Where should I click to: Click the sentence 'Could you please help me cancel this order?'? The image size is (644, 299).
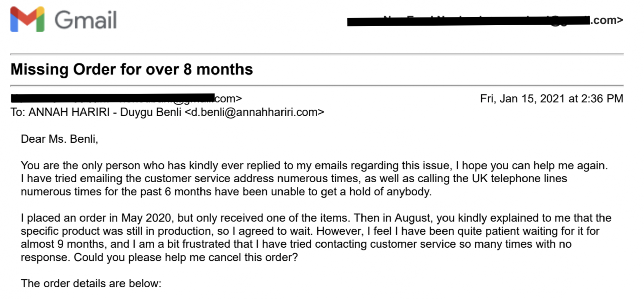pos(186,257)
